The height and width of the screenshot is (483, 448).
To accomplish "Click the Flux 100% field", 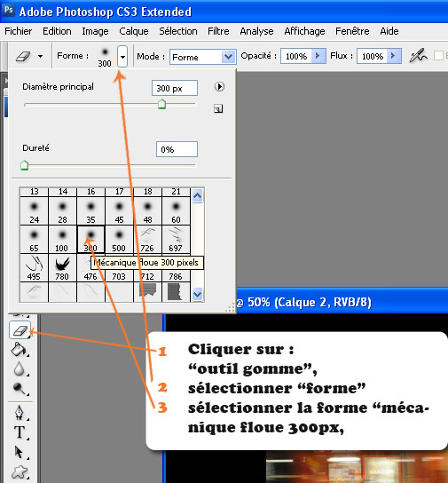I will 373,56.
